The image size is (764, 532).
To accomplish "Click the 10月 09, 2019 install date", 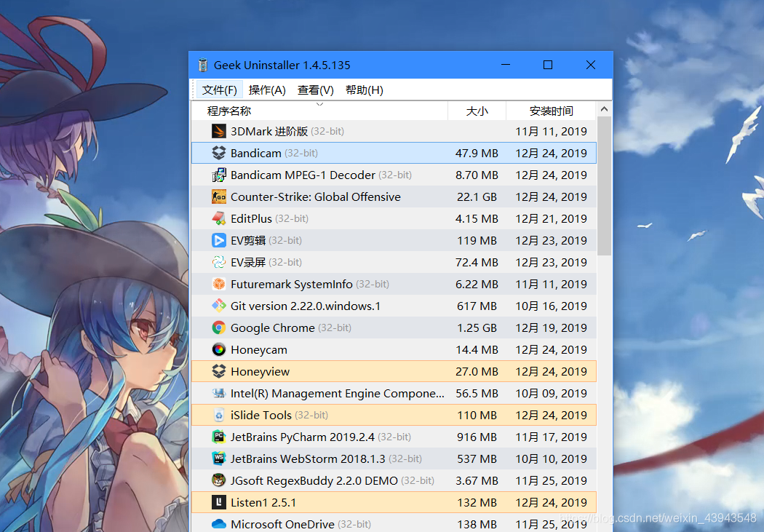I will 551,393.
